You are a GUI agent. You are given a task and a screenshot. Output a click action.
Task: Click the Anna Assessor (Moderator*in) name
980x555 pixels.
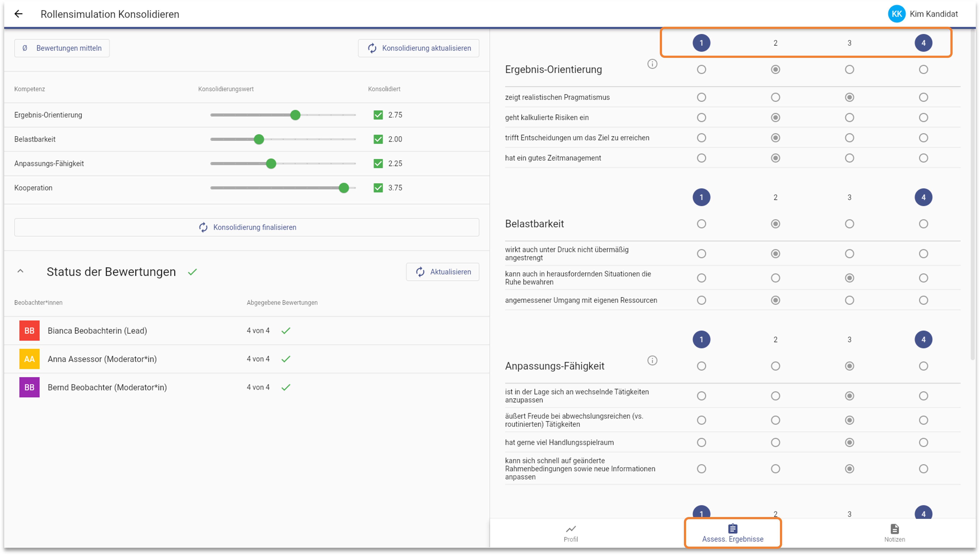102,359
